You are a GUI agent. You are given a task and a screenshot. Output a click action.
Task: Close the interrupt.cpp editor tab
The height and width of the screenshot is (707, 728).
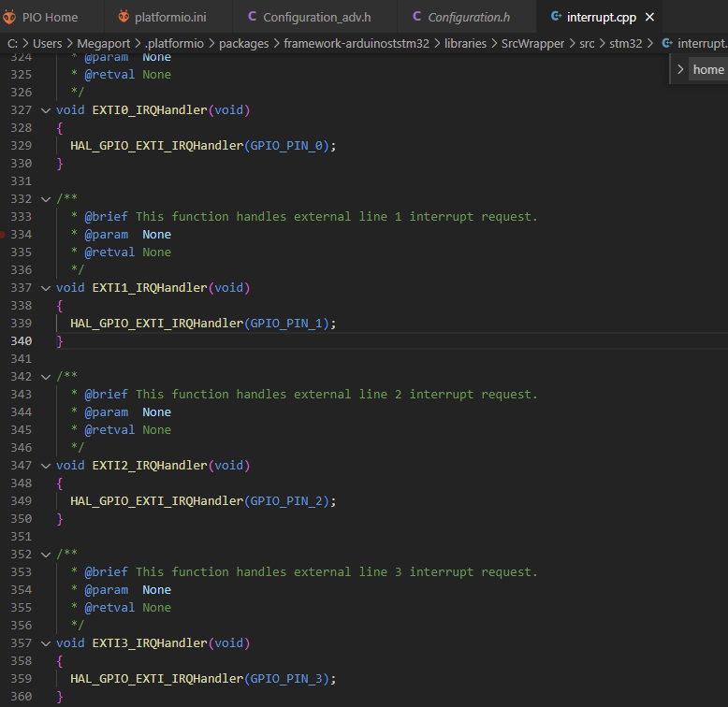tap(649, 17)
